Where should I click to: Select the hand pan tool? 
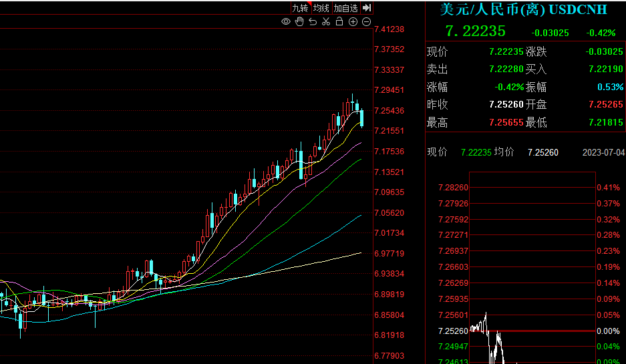(299, 21)
